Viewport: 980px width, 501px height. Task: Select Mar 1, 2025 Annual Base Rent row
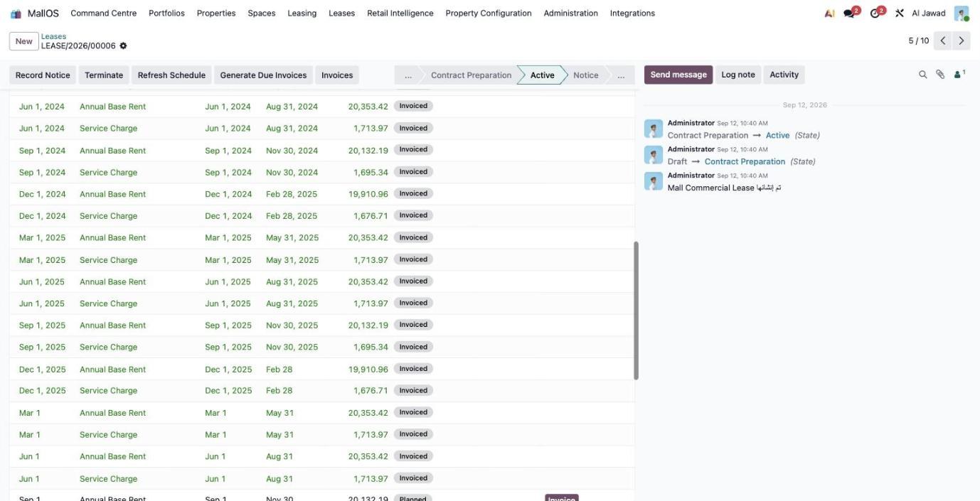[321, 238]
